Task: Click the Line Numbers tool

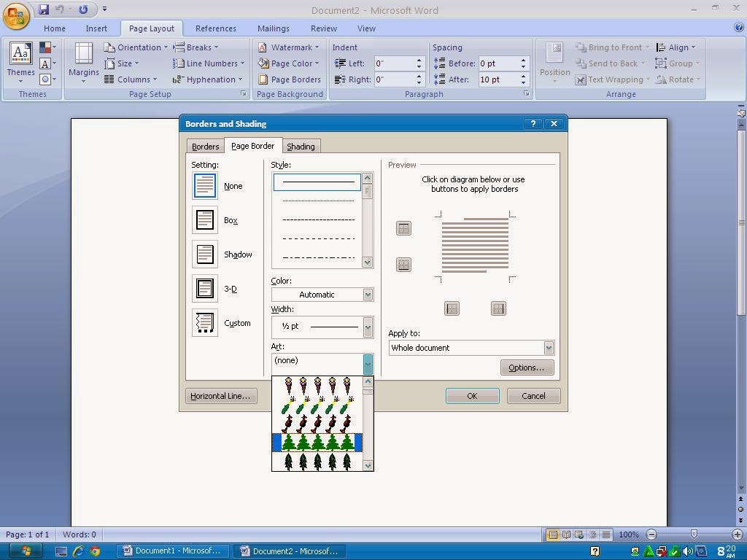Action: (208, 63)
